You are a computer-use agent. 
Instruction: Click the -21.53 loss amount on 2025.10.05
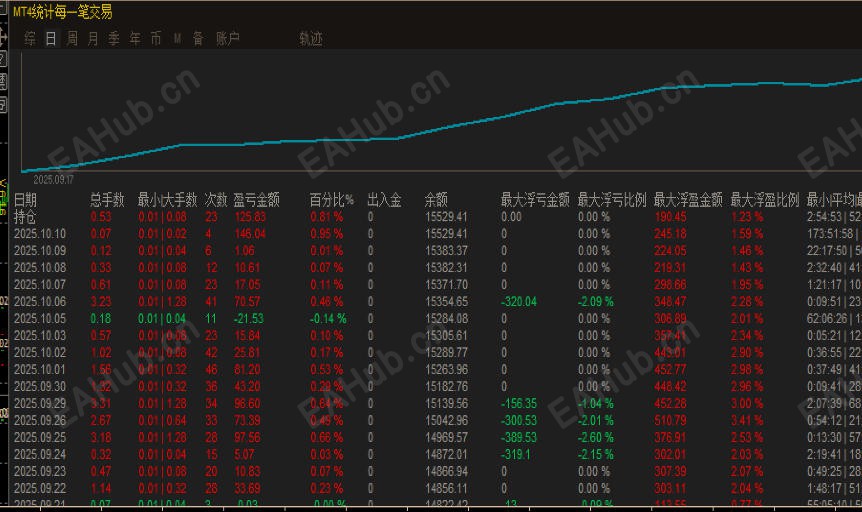(249, 319)
